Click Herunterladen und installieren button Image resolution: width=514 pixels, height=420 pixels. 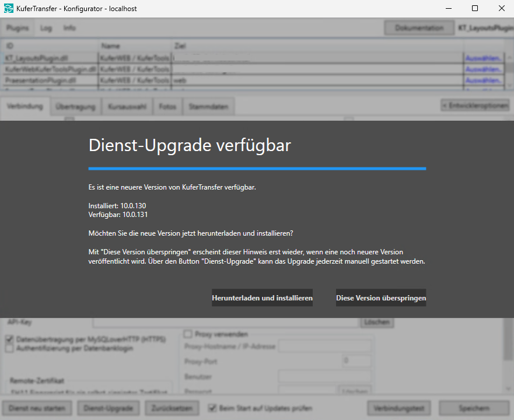tap(262, 297)
